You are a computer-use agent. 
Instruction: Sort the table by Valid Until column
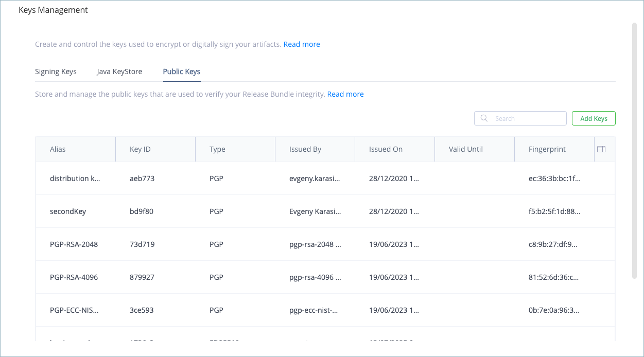pyautogui.click(x=465, y=149)
